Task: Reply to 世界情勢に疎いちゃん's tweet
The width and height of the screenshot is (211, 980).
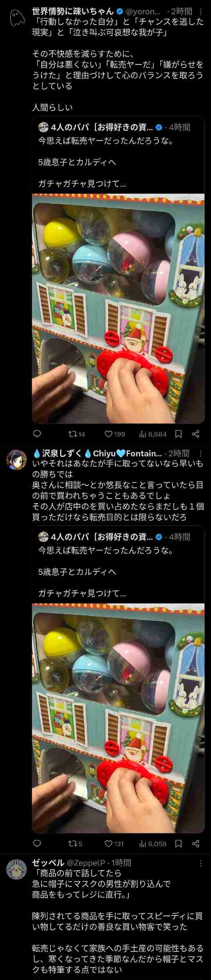Action: 37,434
